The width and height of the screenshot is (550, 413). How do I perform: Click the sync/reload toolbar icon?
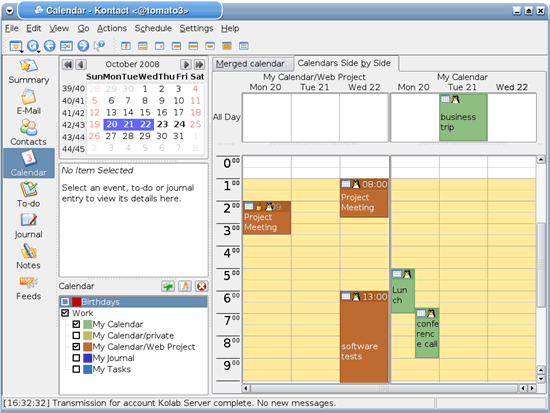[33, 46]
